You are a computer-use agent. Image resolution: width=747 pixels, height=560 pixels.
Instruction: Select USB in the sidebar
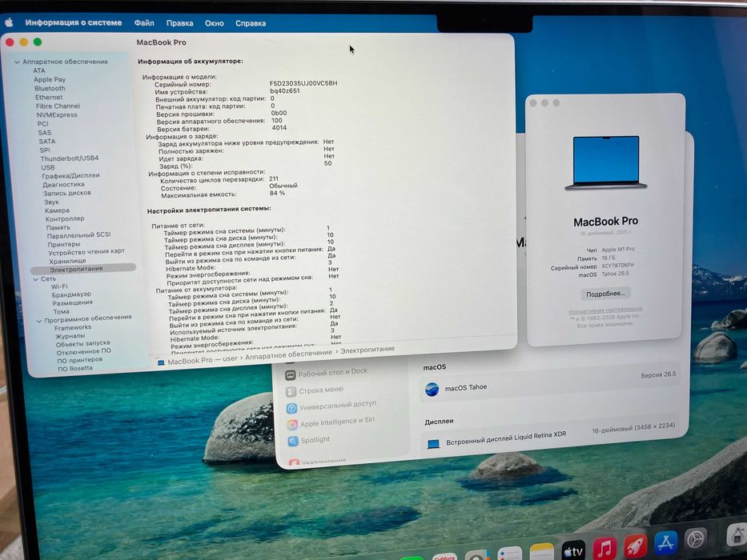[48, 167]
